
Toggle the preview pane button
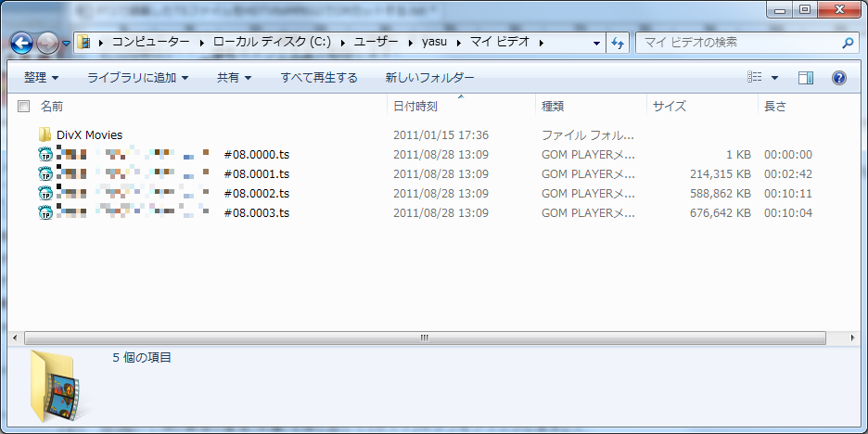tap(805, 78)
